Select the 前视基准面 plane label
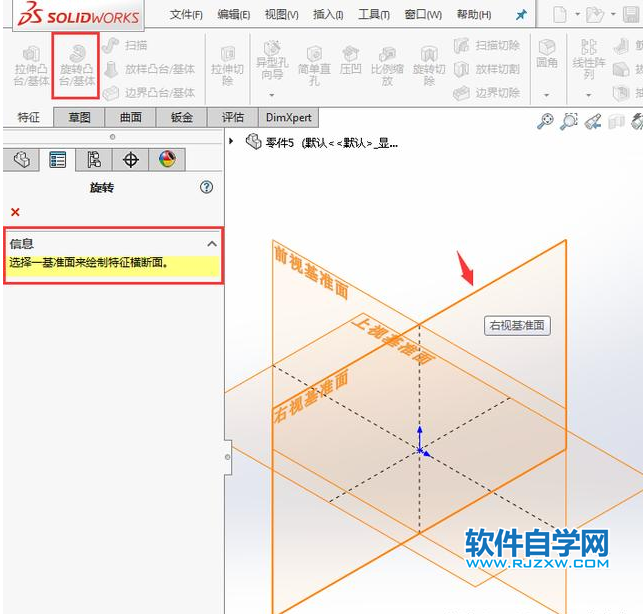Screen dimensions: 643x614 click(311, 272)
